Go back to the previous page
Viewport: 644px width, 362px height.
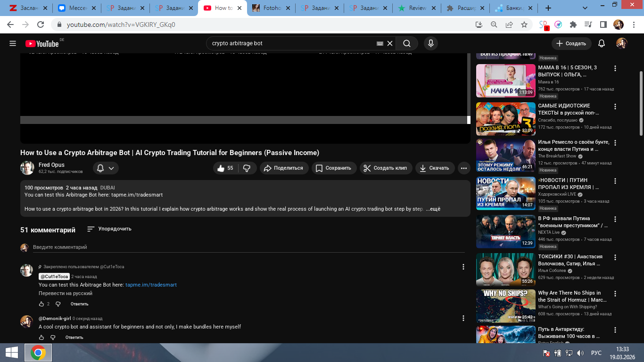click(x=11, y=25)
